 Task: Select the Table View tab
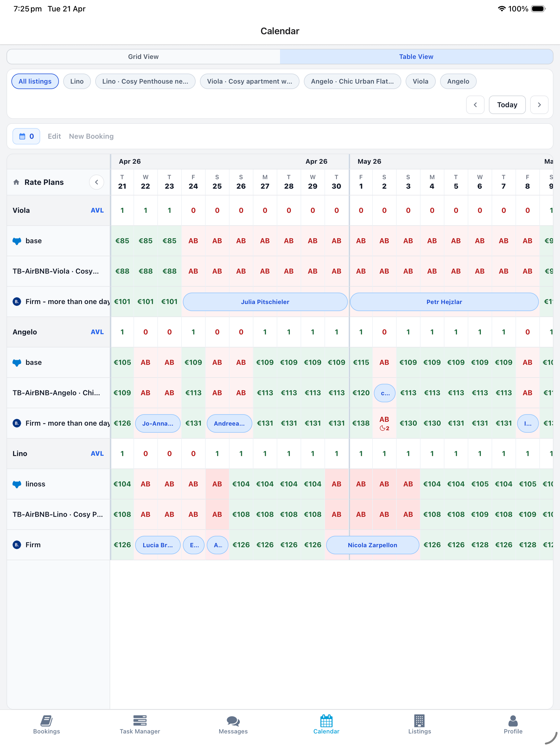(x=416, y=57)
